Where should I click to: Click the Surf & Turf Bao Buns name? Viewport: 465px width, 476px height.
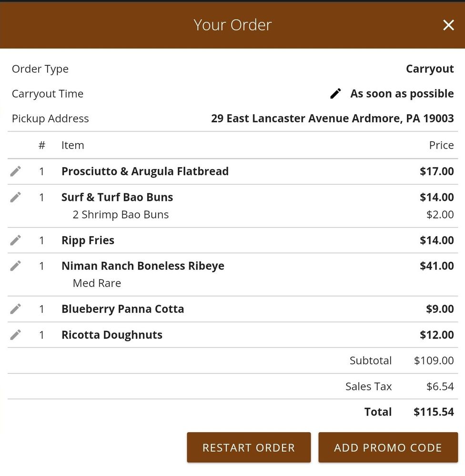click(x=117, y=197)
